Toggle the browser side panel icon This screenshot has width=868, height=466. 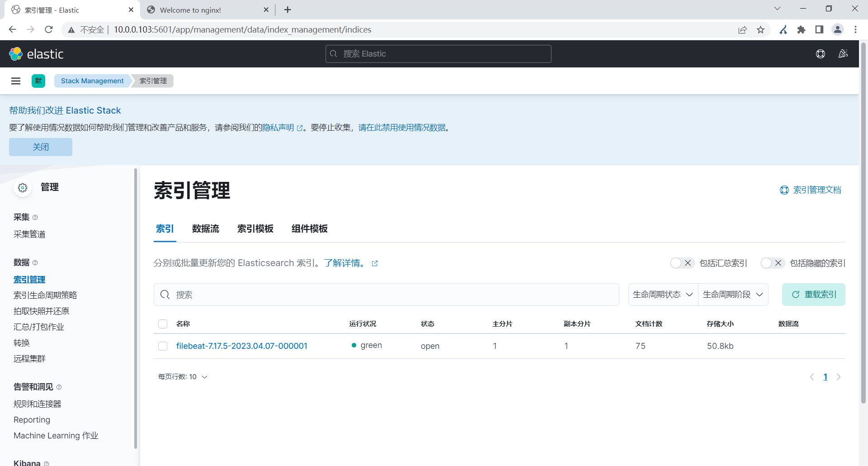tap(819, 29)
